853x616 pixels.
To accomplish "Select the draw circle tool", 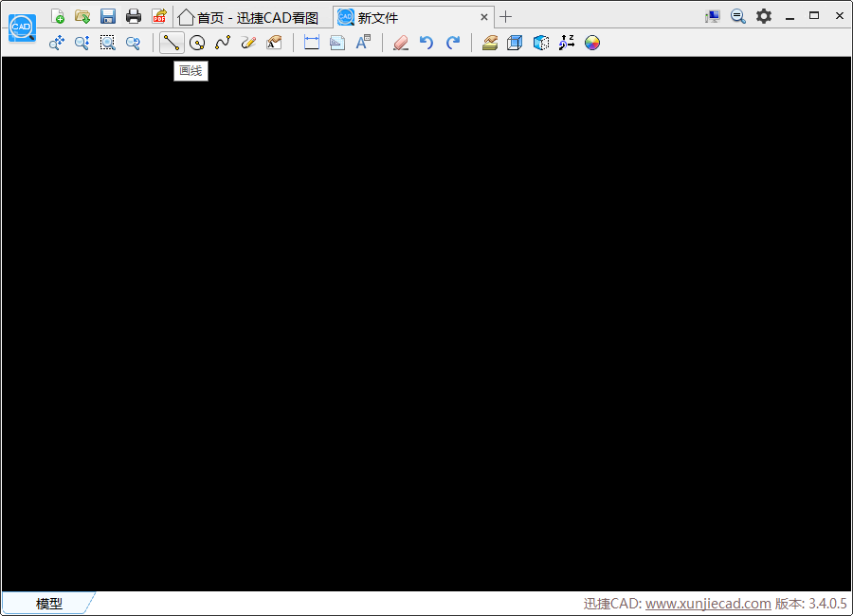I will 197,43.
